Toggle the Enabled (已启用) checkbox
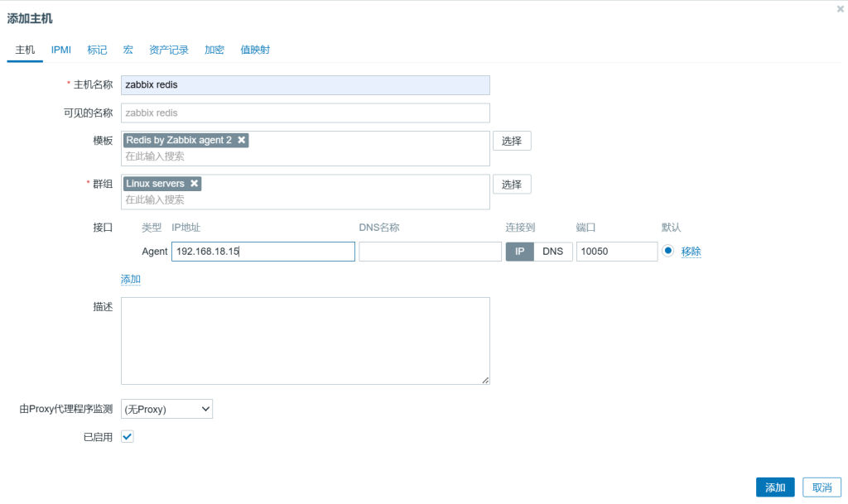The width and height of the screenshot is (848, 504). tap(127, 436)
